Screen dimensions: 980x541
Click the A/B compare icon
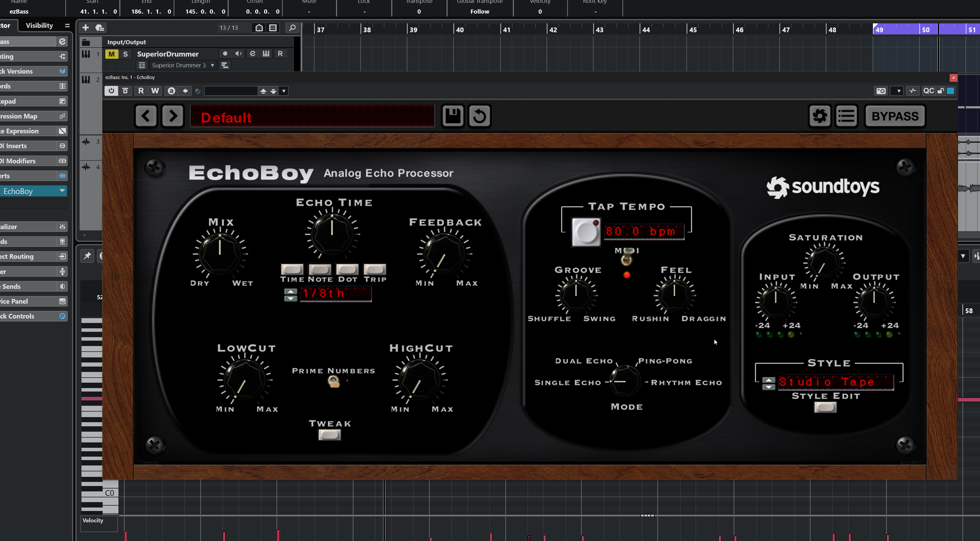(x=171, y=91)
